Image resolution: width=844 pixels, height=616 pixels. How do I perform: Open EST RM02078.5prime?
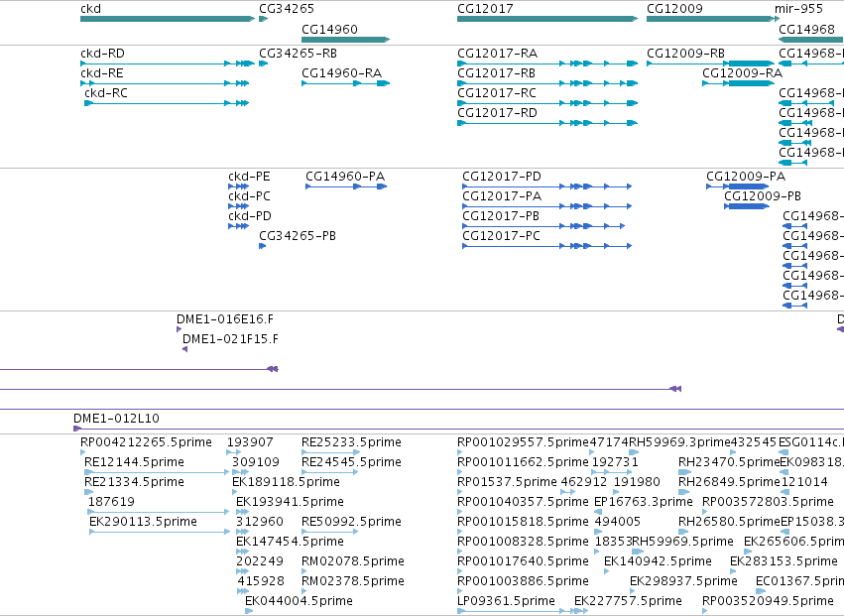pyautogui.click(x=352, y=561)
